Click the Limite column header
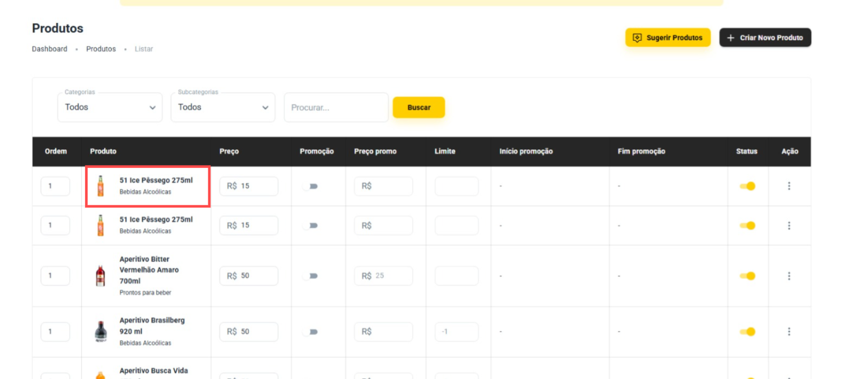The image size is (868, 379). [445, 151]
